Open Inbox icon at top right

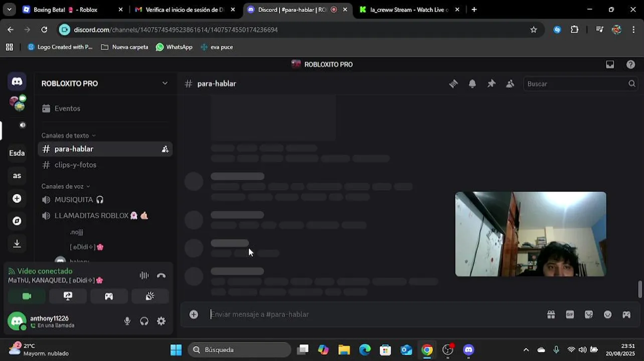pos(610,64)
